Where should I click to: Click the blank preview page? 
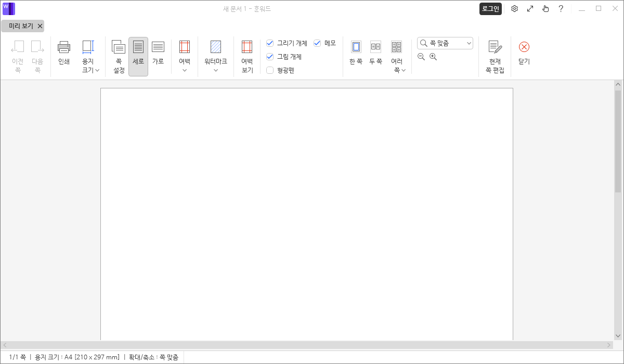click(307, 214)
